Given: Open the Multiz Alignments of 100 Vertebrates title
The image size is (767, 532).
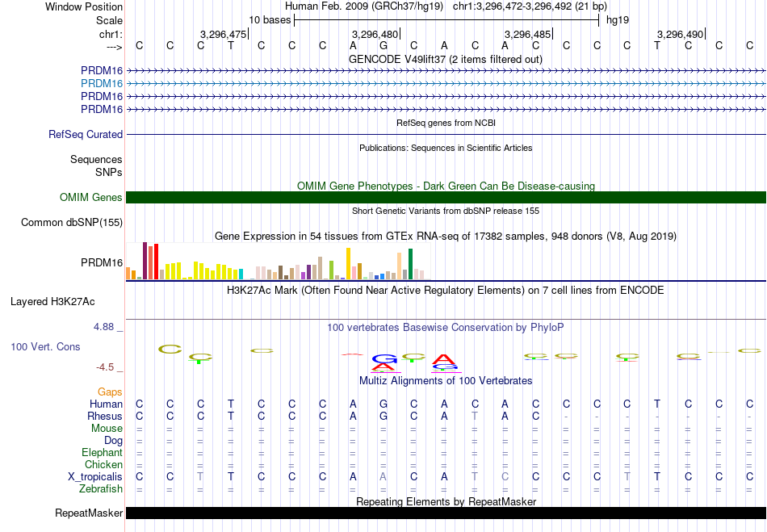Looking at the screenshot, I should pyautogui.click(x=446, y=380).
